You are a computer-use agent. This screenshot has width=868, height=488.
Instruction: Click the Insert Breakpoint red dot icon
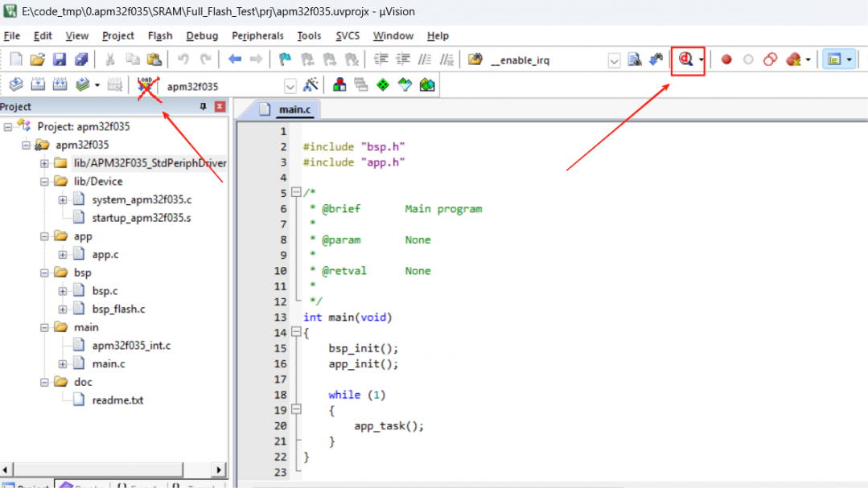tap(726, 59)
